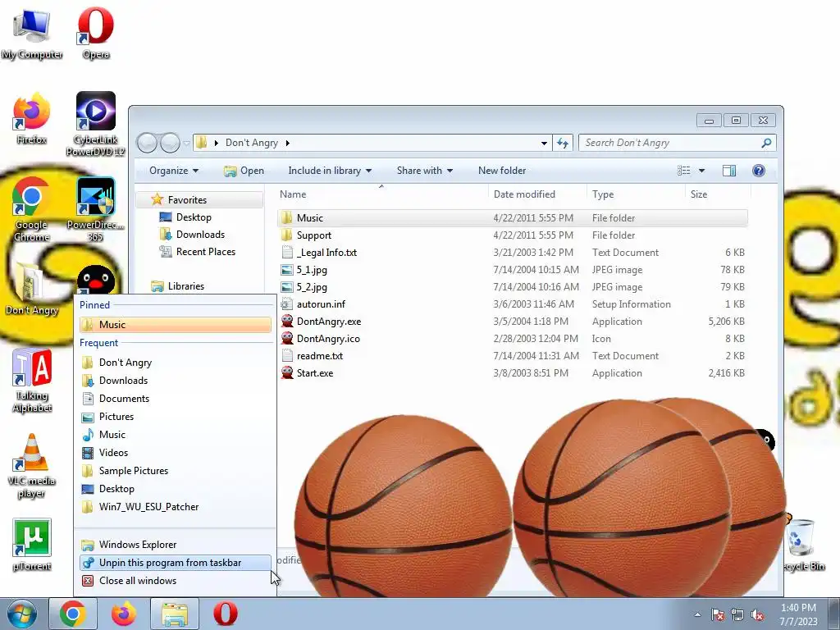Select the autorun.inf file
840x630 pixels.
point(512,304)
